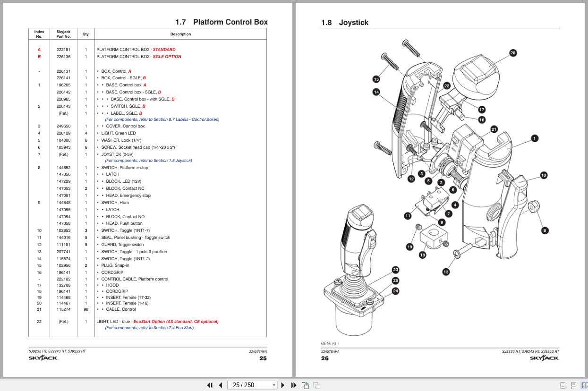Click the go to previous view icon
This screenshot has height=391, width=588.
(306, 385)
